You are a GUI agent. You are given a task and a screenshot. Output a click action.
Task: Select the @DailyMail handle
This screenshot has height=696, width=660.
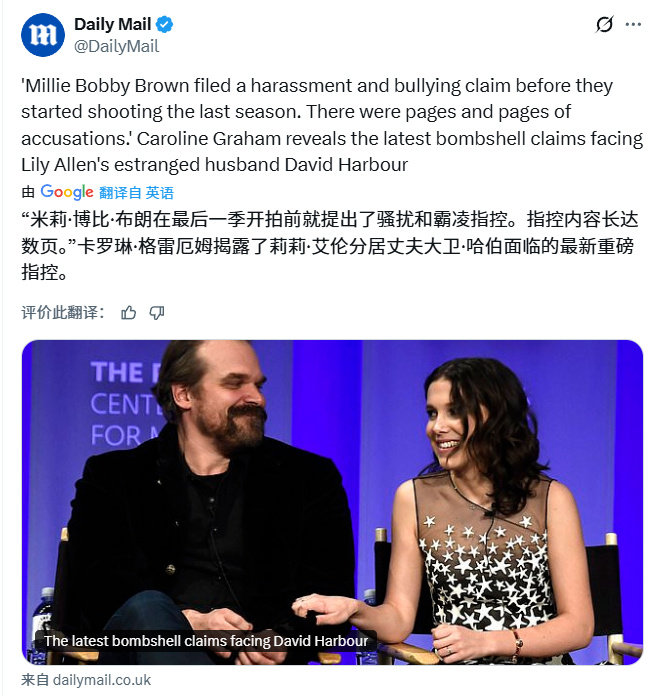116,46
